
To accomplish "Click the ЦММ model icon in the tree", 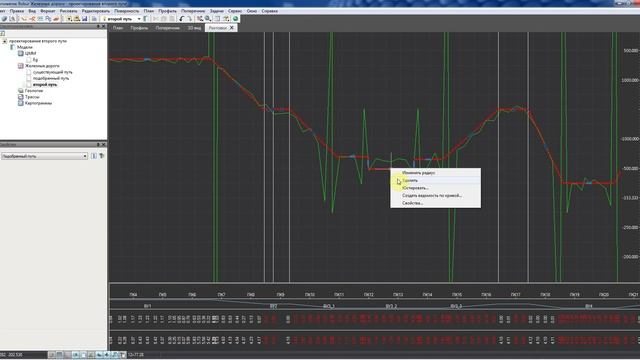I will [x=20, y=53].
